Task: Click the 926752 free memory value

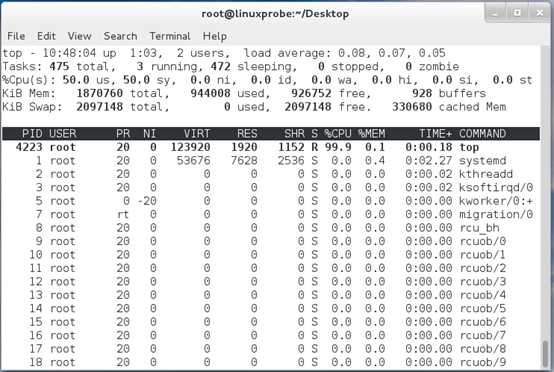Action: tap(311, 93)
